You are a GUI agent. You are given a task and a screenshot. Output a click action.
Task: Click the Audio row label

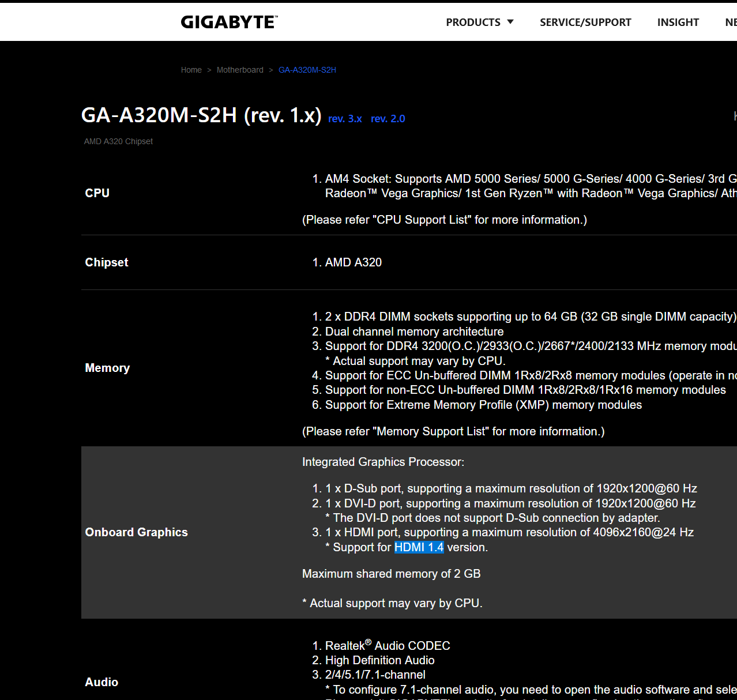pyautogui.click(x=101, y=682)
